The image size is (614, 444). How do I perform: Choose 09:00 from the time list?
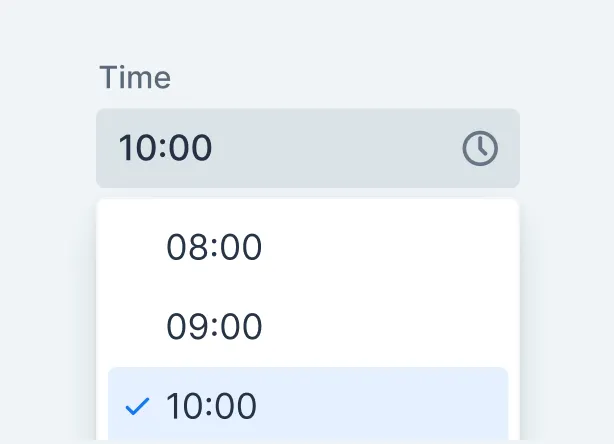point(214,327)
